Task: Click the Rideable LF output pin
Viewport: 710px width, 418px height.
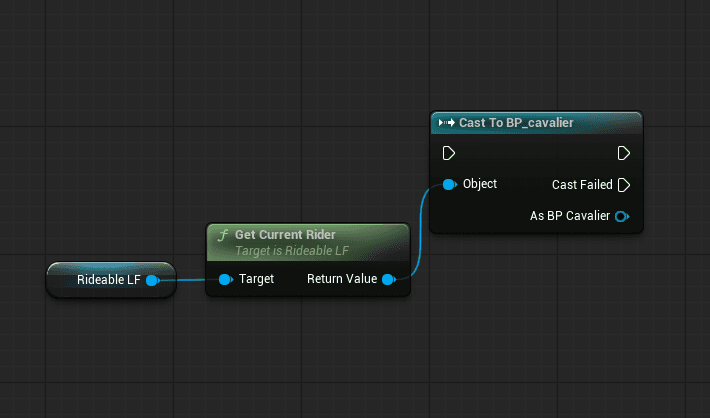Action: tap(153, 280)
